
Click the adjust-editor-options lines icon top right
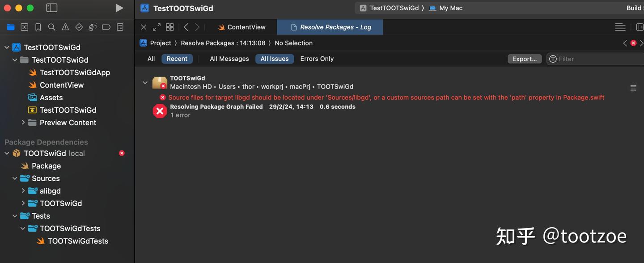point(620,27)
